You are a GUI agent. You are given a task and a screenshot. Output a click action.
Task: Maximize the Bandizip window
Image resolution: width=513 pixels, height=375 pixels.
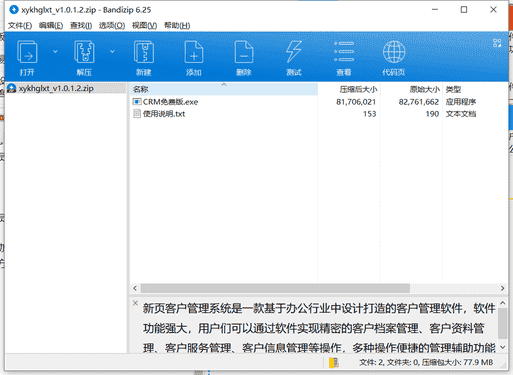click(464, 10)
